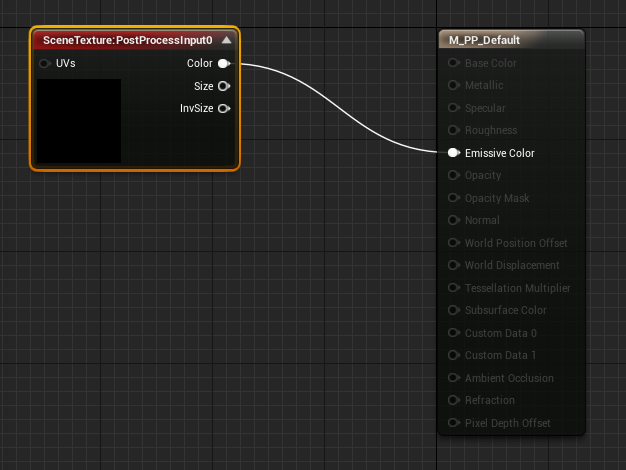Click the World Position Offset input pin
This screenshot has width=626, height=470.
pyautogui.click(x=454, y=243)
